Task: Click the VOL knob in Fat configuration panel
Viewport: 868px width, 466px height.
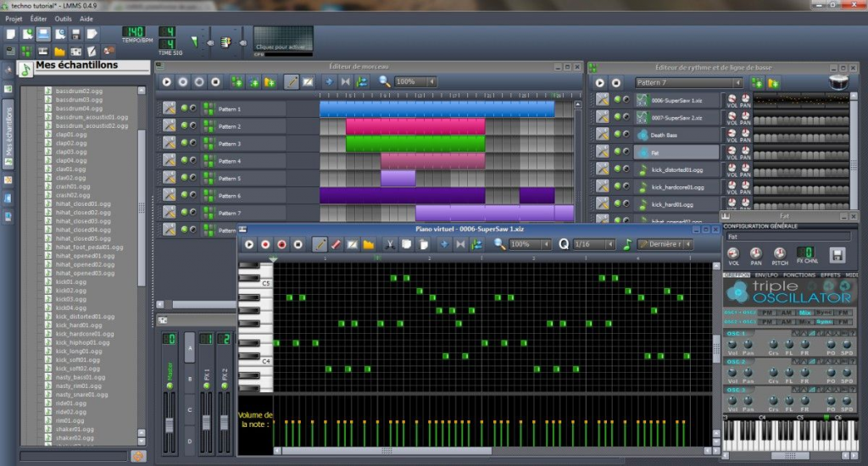Action: coord(733,254)
